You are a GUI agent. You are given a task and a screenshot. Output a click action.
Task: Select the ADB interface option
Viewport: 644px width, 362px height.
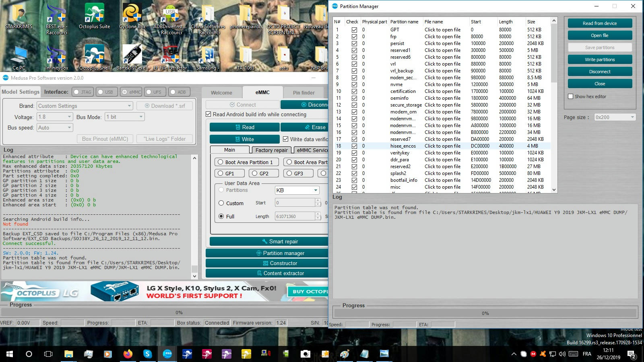[178, 92]
